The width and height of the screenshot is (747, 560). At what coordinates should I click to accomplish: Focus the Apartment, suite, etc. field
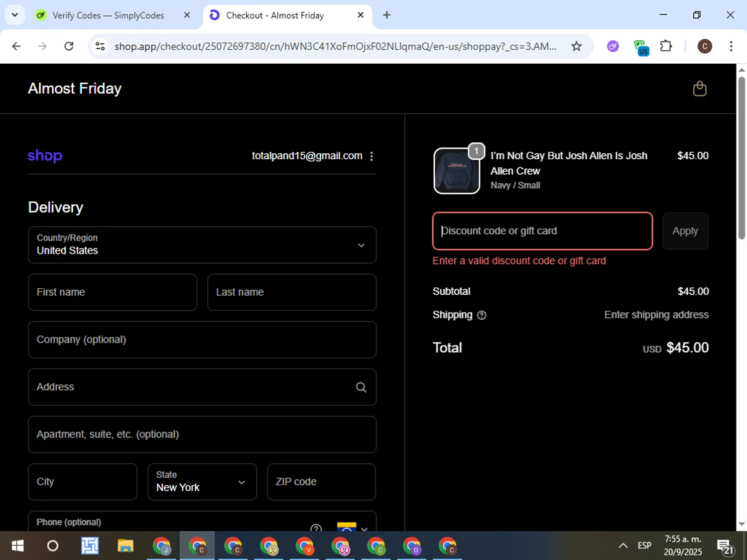click(x=202, y=435)
